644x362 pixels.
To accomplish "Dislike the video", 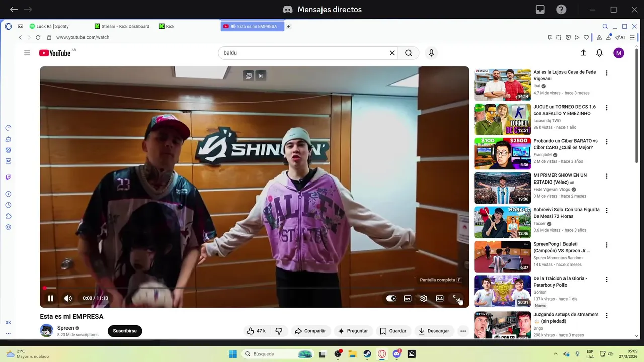I will click(x=278, y=331).
